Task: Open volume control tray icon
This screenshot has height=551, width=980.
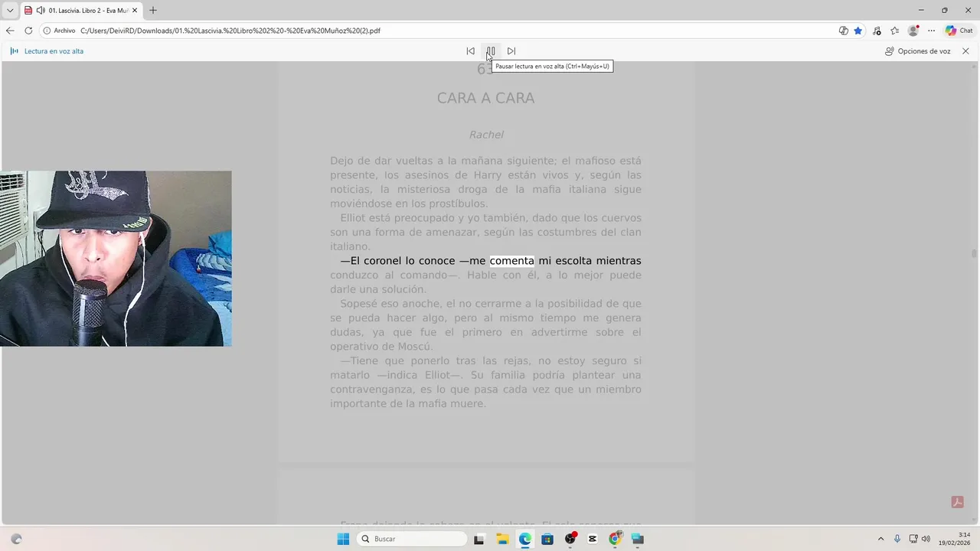Action: [926, 539]
